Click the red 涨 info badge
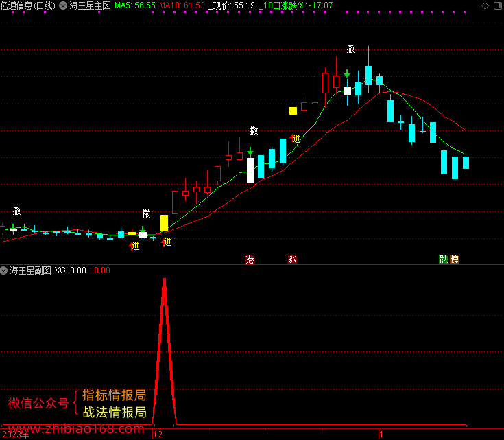The image size is (504, 440). point(292,259)
